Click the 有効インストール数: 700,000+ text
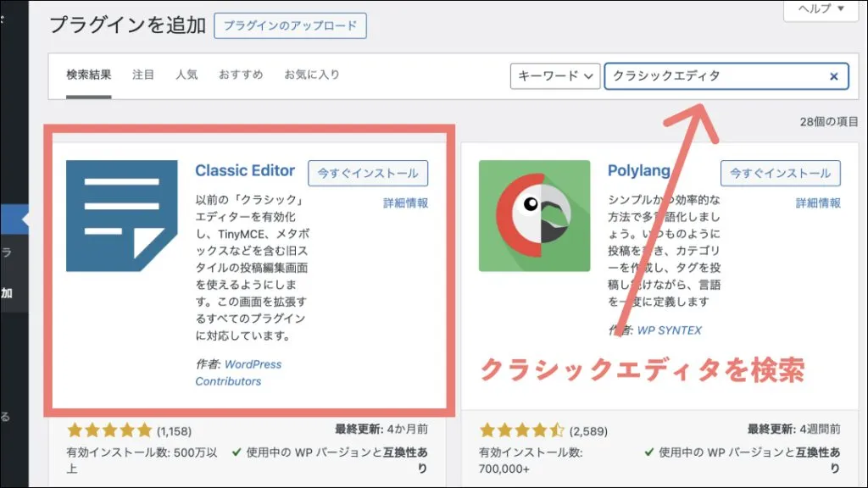Image resolution: width=868 pixels, height=488 pixels. pyautogui.click(x=531, y=460)
